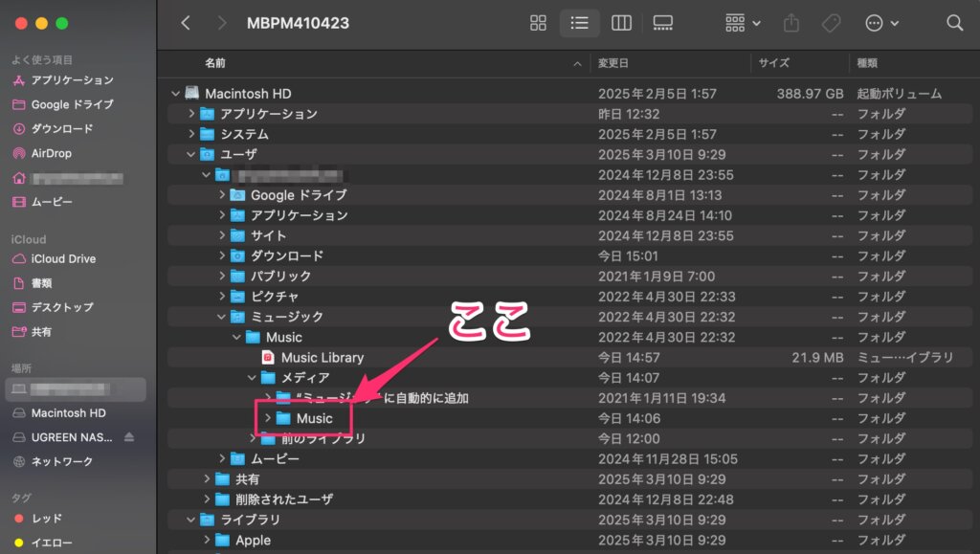Open the group-by dropdown in toolbar
The height and width of the screenshot is (554, 980).
click(743, 23)
